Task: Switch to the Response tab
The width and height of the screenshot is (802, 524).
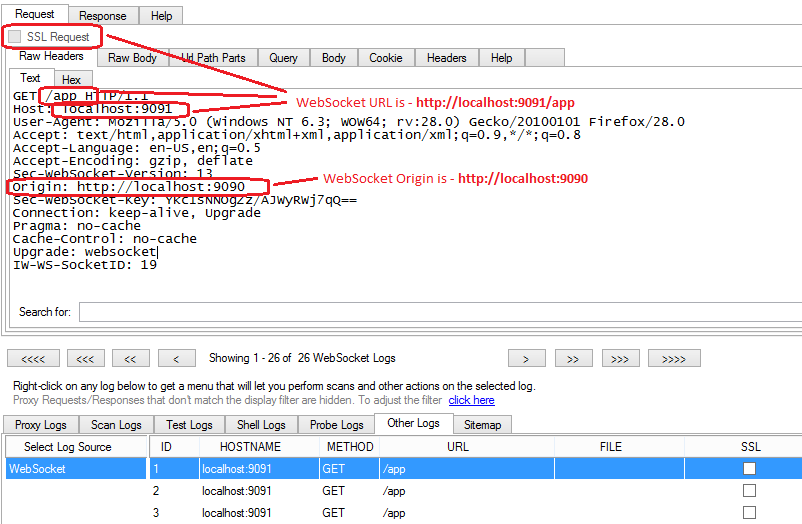Action: pyautogui.click(x=103, y=16)
